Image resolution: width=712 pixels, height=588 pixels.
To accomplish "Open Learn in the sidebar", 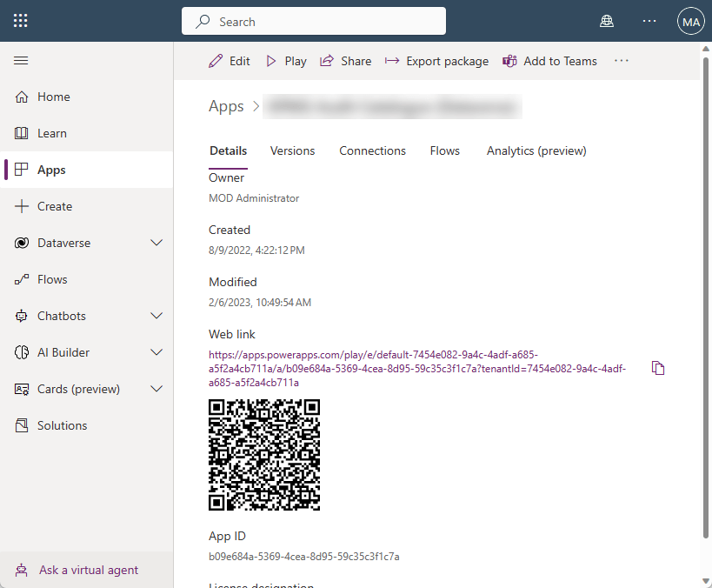I will point(86,133).
